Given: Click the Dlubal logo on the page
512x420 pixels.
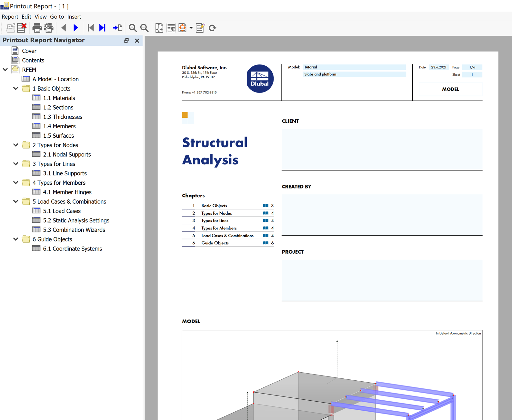Looking at the screenshot, I should pos(260,79).
